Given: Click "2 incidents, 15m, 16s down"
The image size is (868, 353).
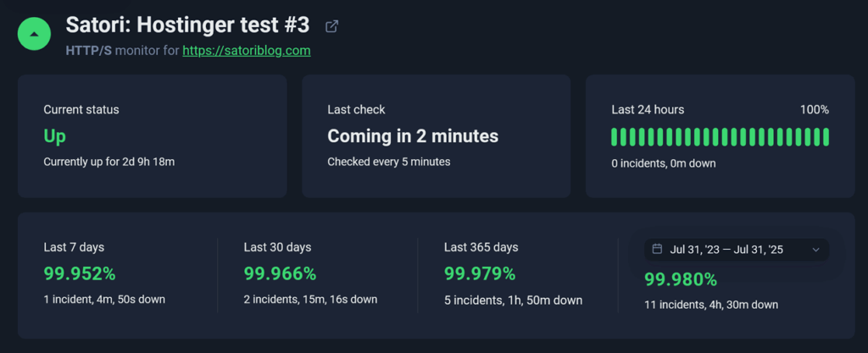Looking at the screenshot, I should click(310, 300).
